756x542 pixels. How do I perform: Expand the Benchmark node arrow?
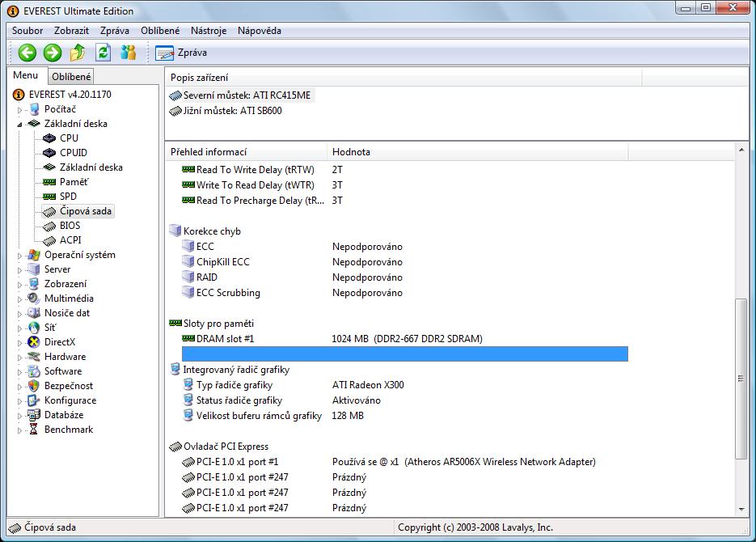(x=19, y=430)
